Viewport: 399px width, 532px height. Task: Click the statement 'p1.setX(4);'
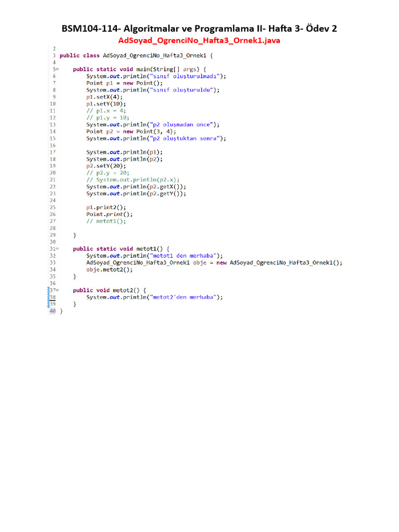point(104,97)
